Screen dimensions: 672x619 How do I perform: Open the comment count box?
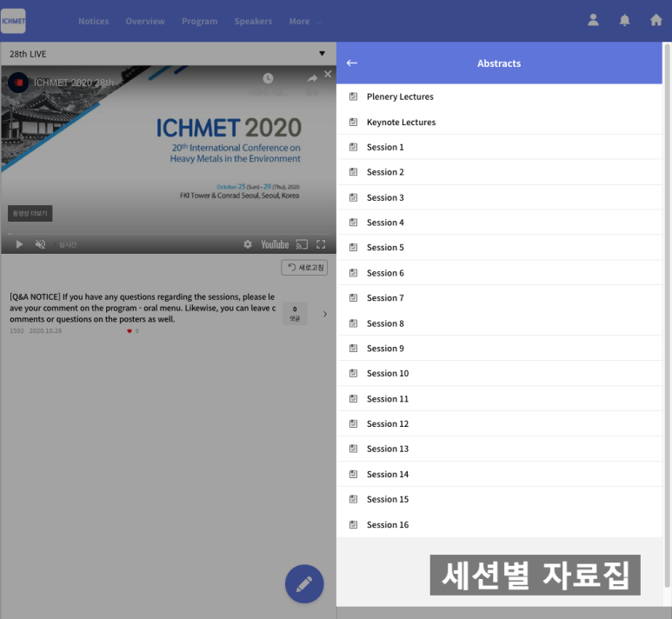point(295,313)
